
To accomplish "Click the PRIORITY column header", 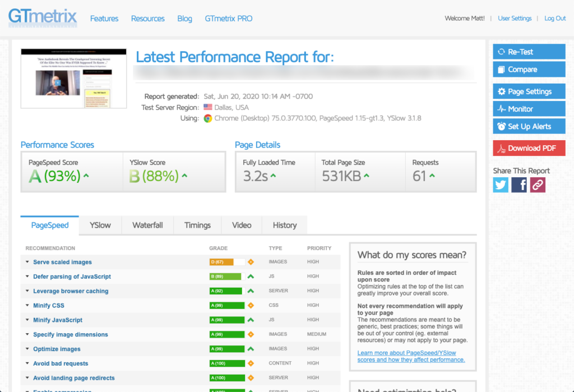I will (319, 248).
